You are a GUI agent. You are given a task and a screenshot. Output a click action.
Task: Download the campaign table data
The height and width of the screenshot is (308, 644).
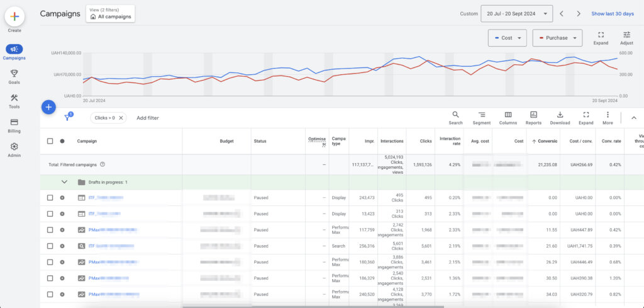560,118
